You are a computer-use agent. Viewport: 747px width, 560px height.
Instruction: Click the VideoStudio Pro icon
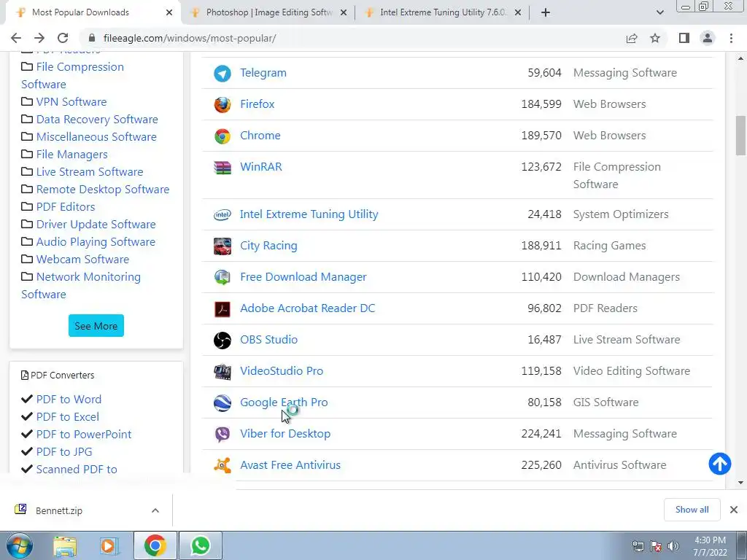(x=222, y=371)
